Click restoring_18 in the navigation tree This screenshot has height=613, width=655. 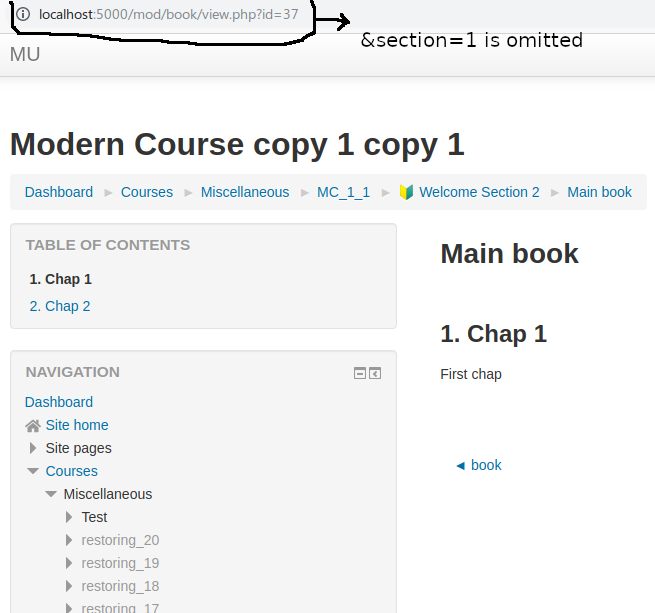coord(120,586)
